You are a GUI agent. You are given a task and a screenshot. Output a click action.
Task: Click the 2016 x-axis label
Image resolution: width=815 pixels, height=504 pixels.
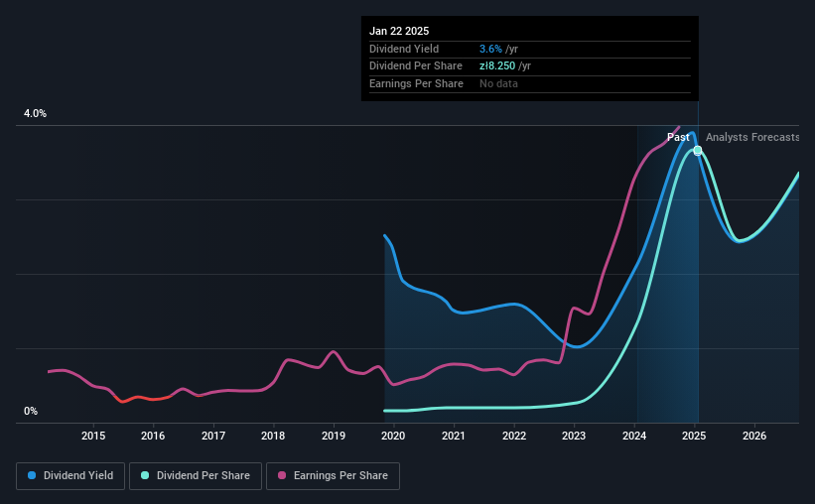pos(153,436)
